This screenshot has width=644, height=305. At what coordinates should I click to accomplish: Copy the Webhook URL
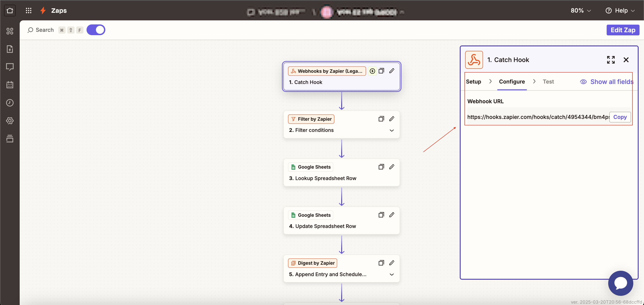point(620,117)
